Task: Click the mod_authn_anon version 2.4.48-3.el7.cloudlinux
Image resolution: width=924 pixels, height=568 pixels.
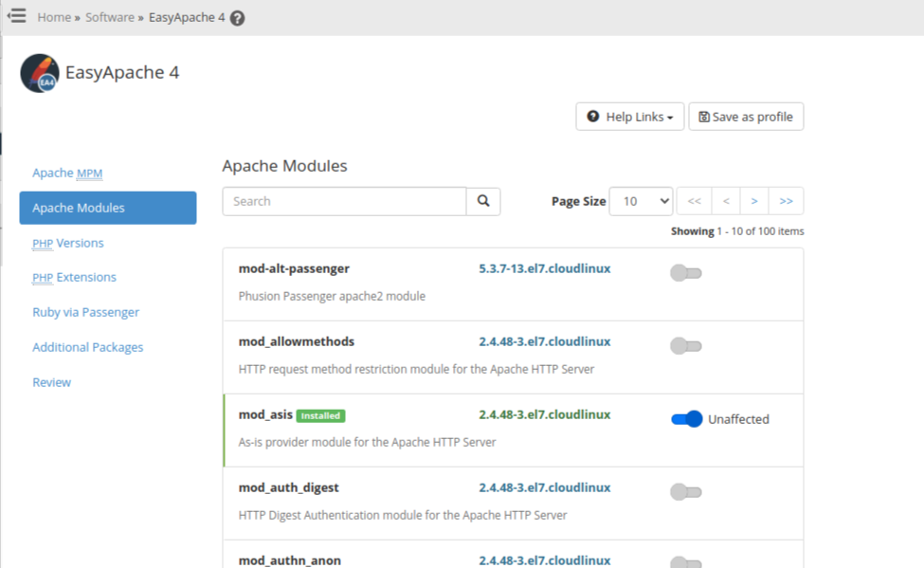Action: (x=545, y=560)
